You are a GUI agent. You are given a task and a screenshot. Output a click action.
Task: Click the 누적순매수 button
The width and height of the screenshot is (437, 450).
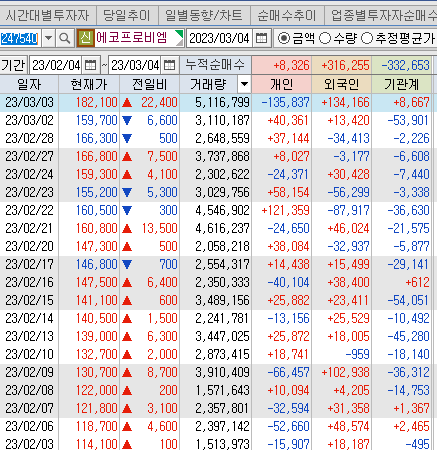pyautogui.click(x=215, y=65)
